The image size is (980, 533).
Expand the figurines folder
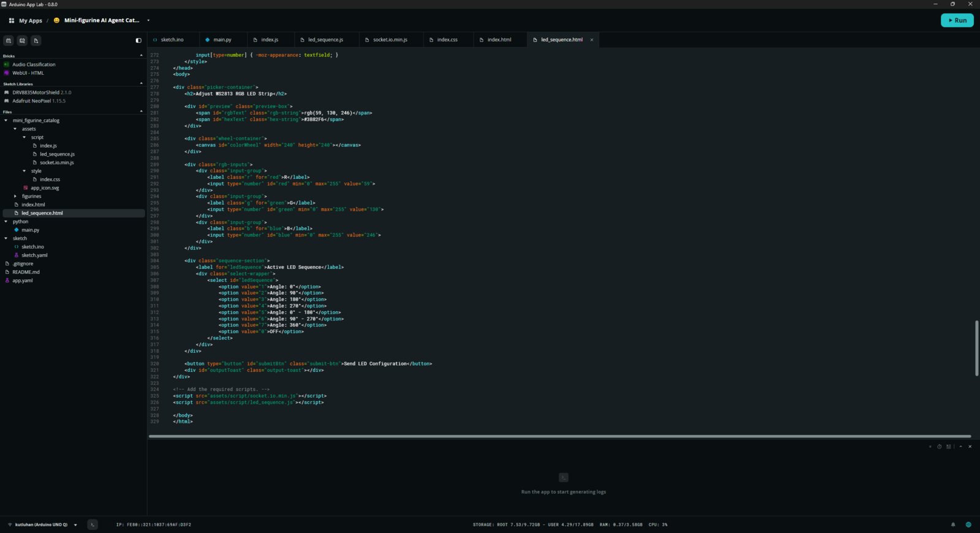point(15,196)
